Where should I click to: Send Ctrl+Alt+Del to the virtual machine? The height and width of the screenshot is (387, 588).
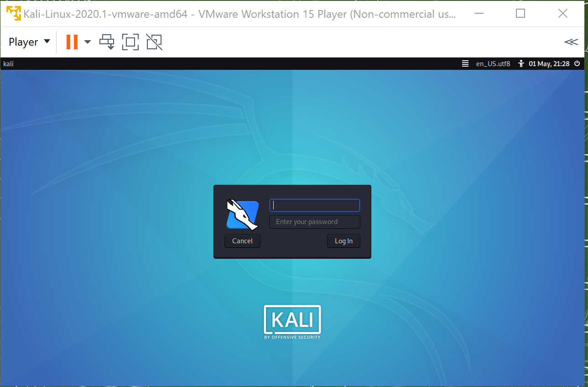(107, 42)
